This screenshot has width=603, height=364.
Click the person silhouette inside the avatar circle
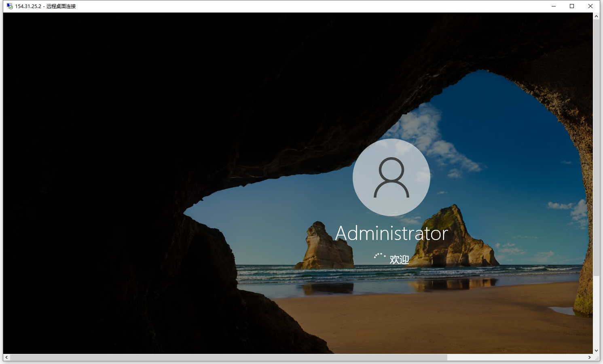[x=391, y=178]
